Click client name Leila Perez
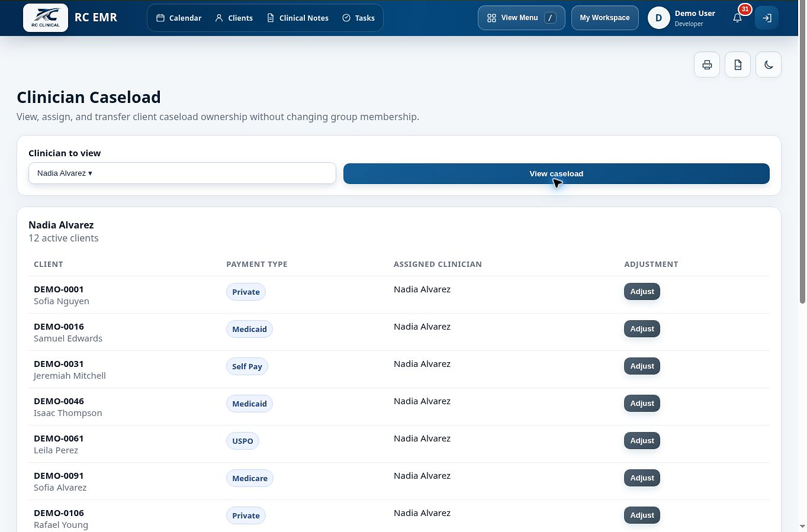 tap(56, 450)
